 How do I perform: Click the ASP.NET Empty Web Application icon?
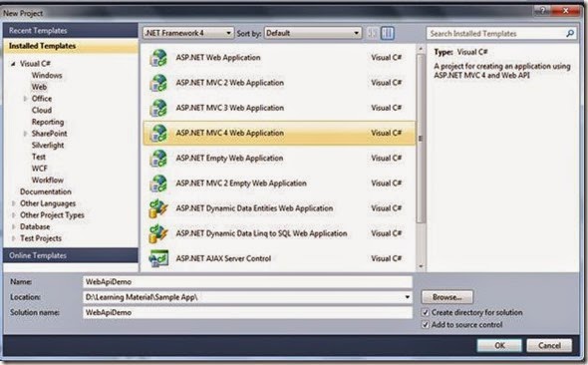click(158, 159)
